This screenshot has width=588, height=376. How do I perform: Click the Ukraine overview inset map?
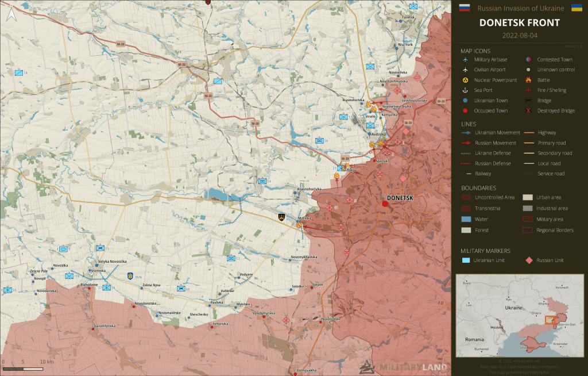519,315
